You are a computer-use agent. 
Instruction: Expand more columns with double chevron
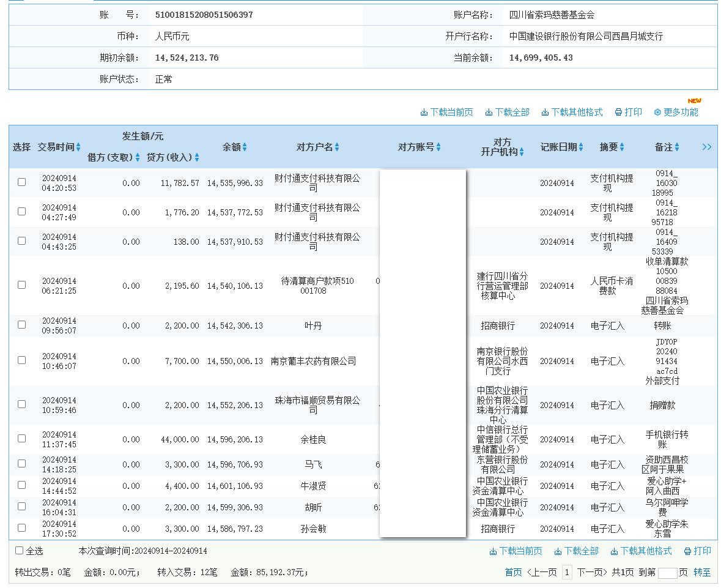pyautogui.click(x=707, y=147)
